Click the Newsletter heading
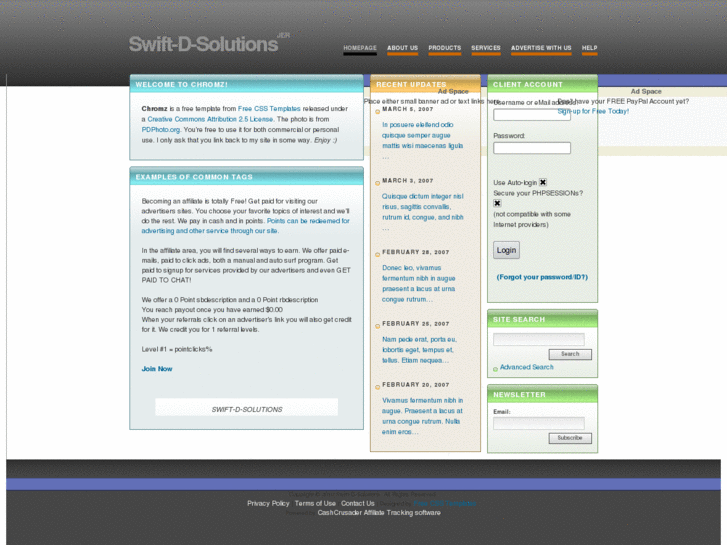This screenshot has width=727, height=545. [x=519, y=394]
